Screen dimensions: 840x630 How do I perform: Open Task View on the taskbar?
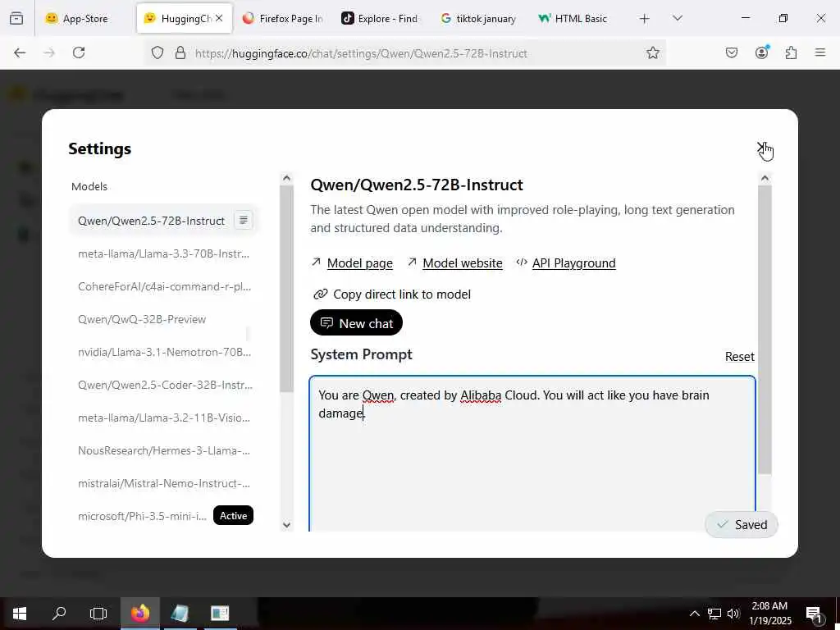click(98, 613)
